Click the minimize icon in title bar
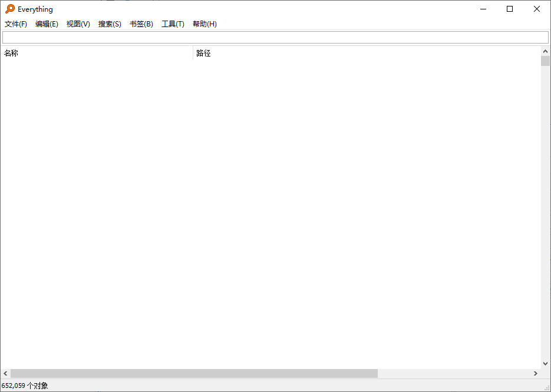551x392 pixels. click(x=483, y=9)
